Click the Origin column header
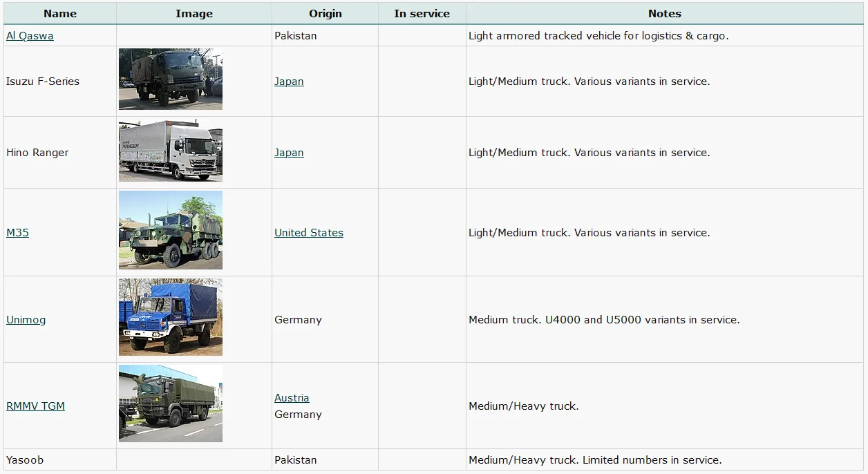Screen dimensions: 868x474 pos(325,14)
